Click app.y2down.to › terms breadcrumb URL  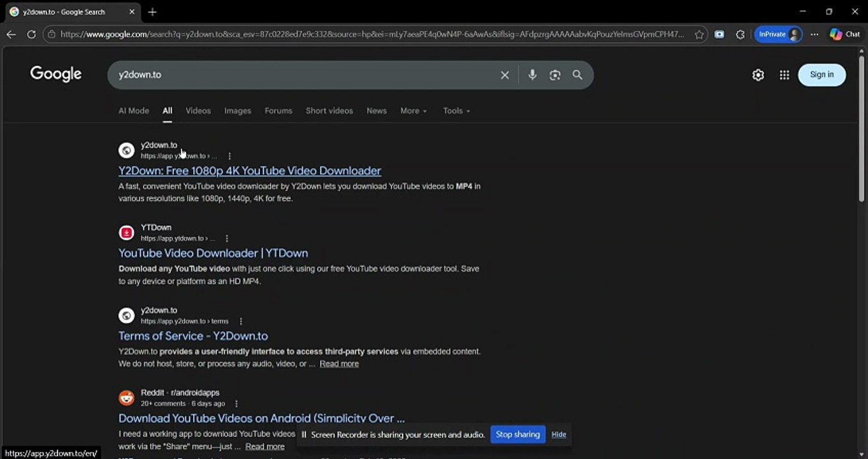[184, 321]
